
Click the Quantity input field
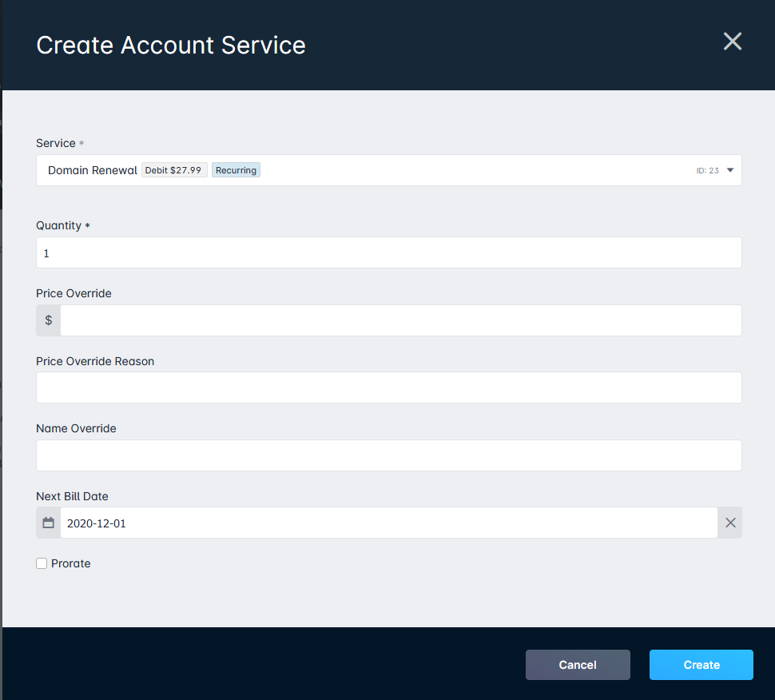click(x=388, y=253)
